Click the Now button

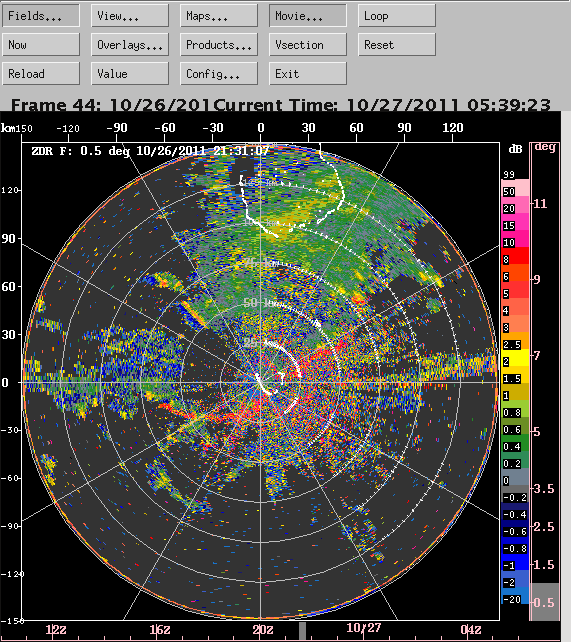[41, 45]
